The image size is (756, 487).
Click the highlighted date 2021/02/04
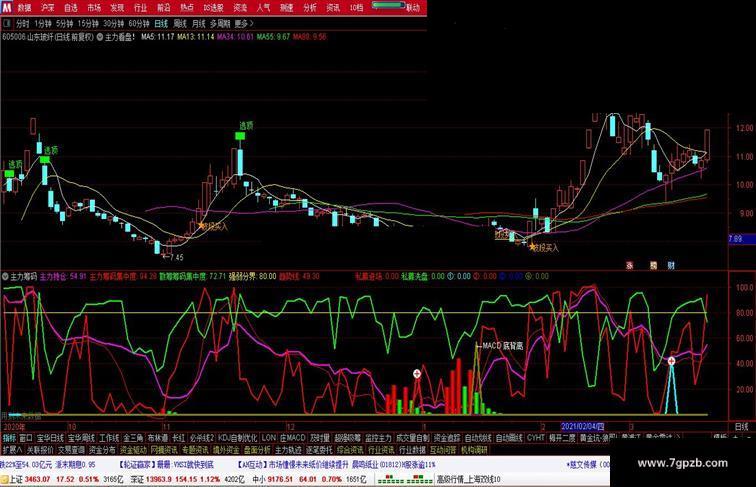pos(582,427)
